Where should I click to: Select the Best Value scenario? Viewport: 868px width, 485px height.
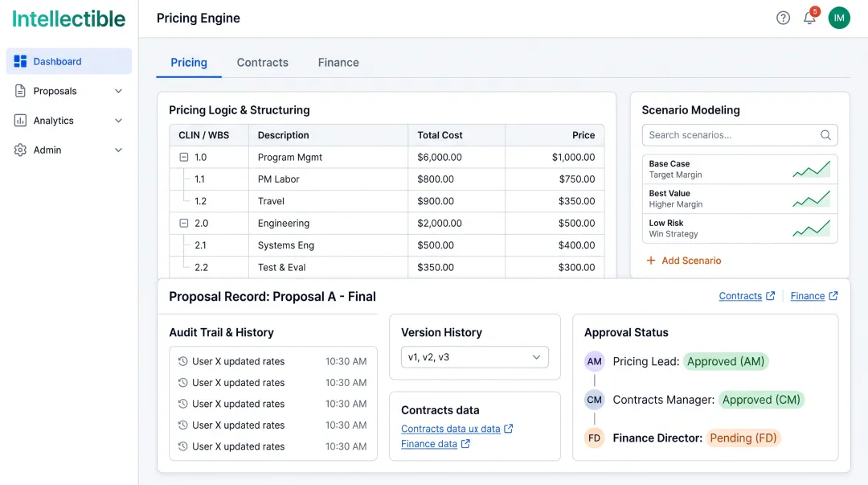click(739, 199)
